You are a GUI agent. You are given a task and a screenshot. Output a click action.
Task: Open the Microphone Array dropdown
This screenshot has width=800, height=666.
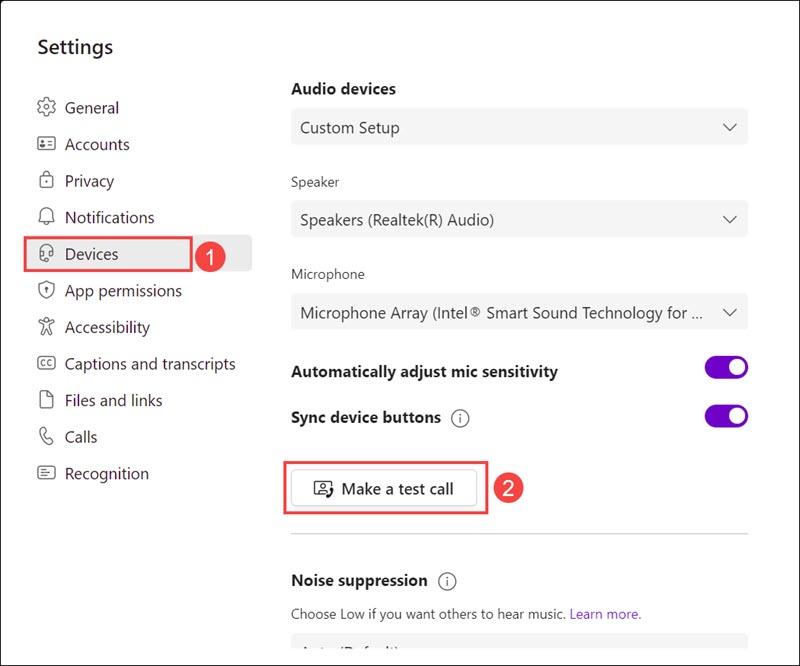point(519,313)
